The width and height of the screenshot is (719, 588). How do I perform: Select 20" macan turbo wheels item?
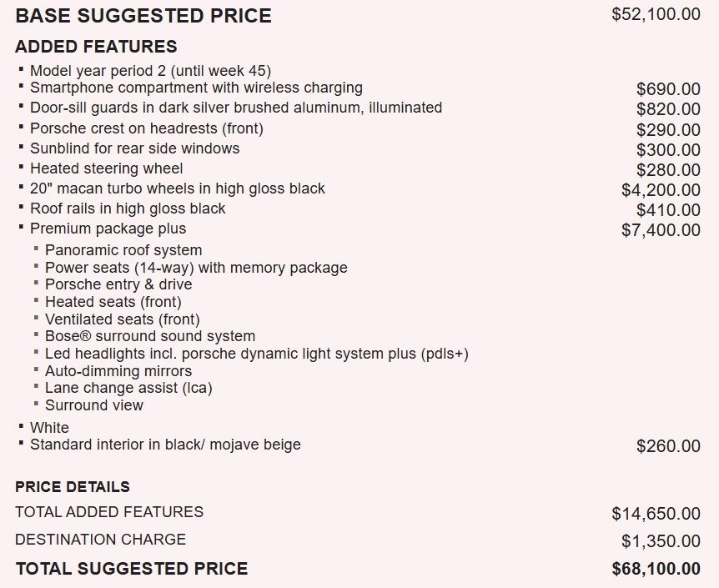(178, 188)
